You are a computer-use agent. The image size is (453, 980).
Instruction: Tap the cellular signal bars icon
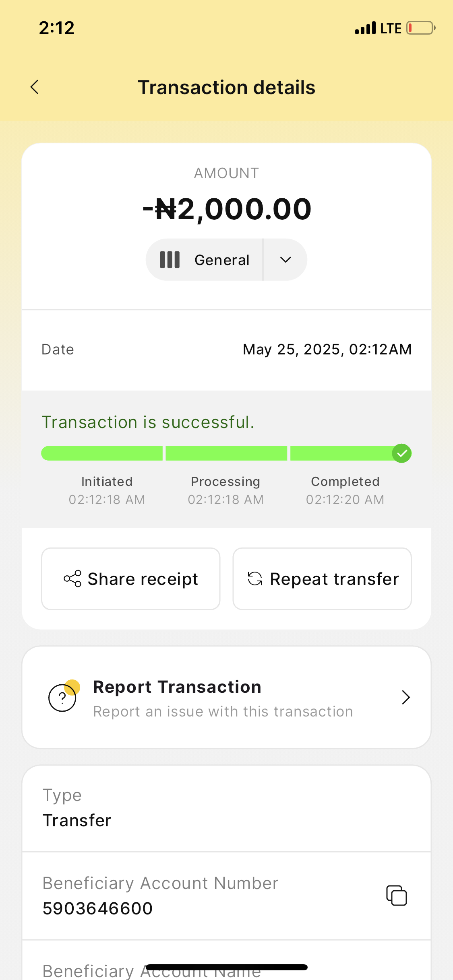(365, 28)
